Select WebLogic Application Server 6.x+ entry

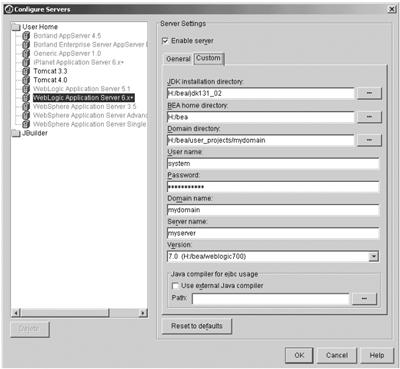[83, 98]
